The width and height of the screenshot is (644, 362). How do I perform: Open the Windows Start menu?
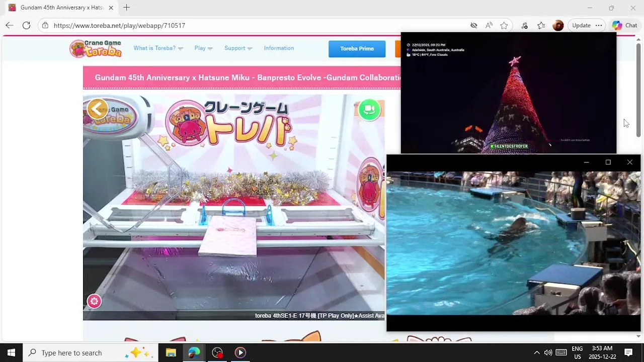11,352
